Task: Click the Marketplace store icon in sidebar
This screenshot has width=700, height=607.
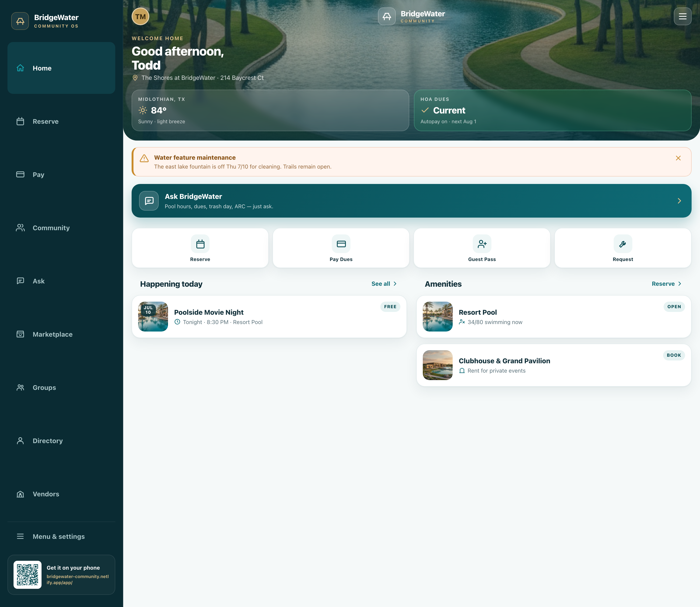Action: (x=20, y=334)
